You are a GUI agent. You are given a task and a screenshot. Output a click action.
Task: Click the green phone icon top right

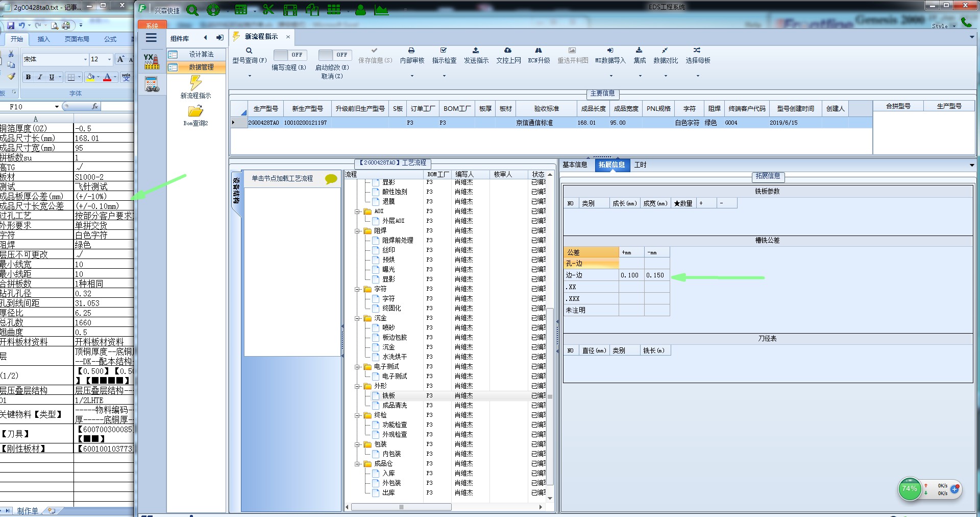966,22
